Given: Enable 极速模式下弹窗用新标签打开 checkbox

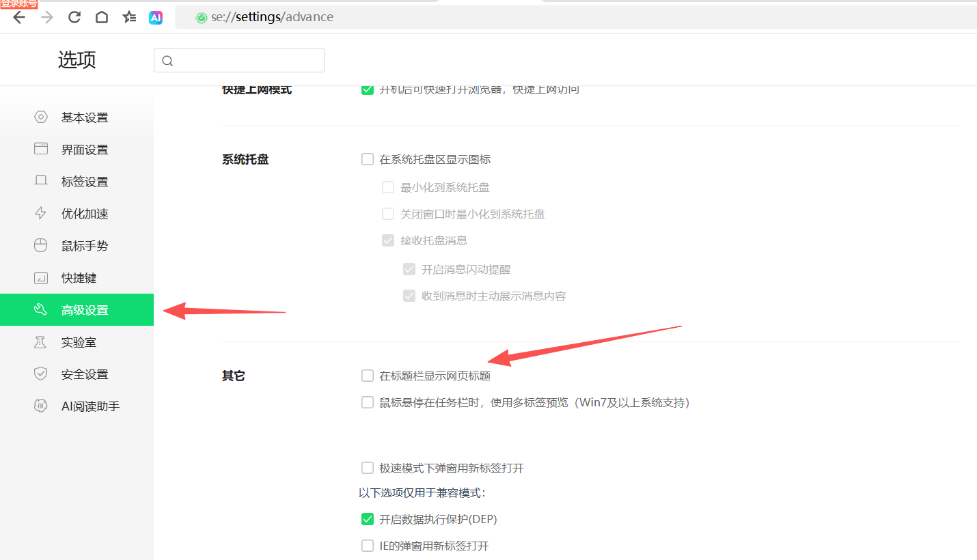Looking at the screenshot, I should 368,468.
